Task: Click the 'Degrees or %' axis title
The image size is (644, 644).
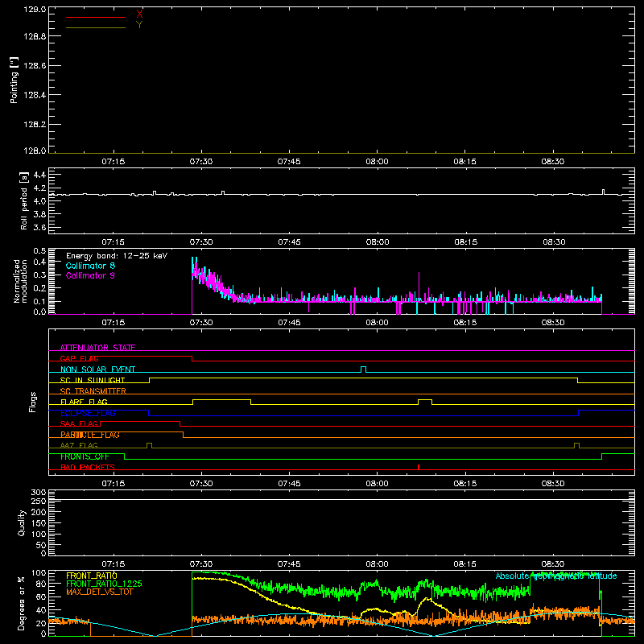Action: (21, 603)
